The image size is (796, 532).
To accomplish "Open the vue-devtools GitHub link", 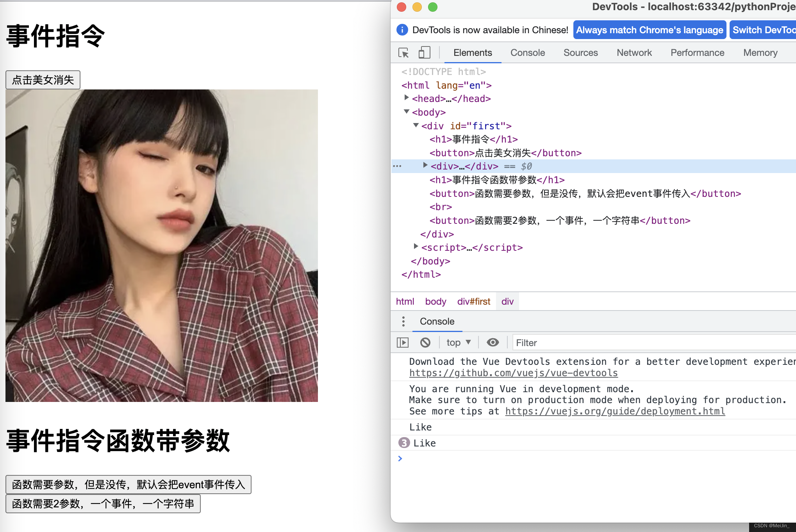I will point(513,373).
